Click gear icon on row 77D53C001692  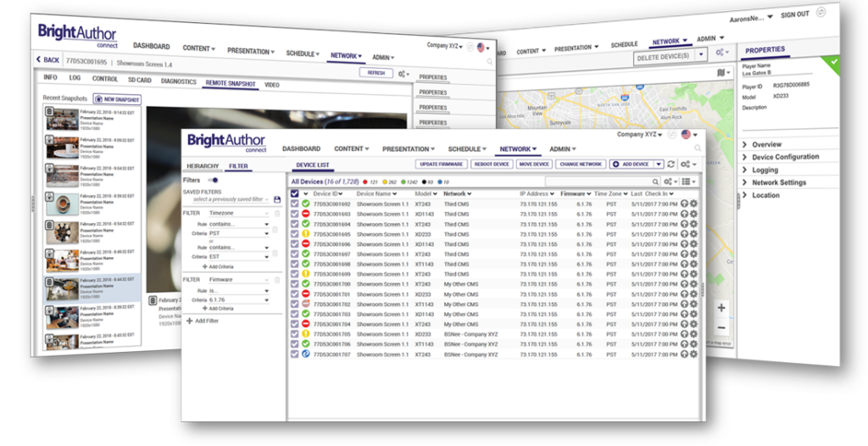click(693, 203)
